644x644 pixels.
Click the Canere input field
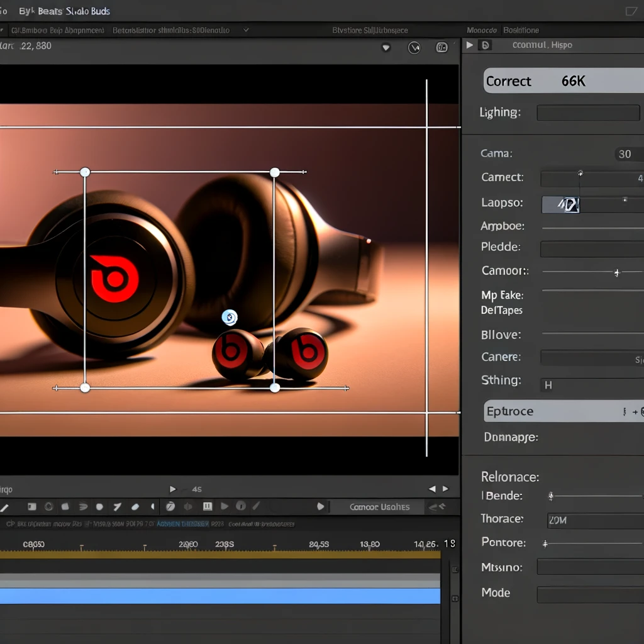pyautogui.click(x=592, y=358)
